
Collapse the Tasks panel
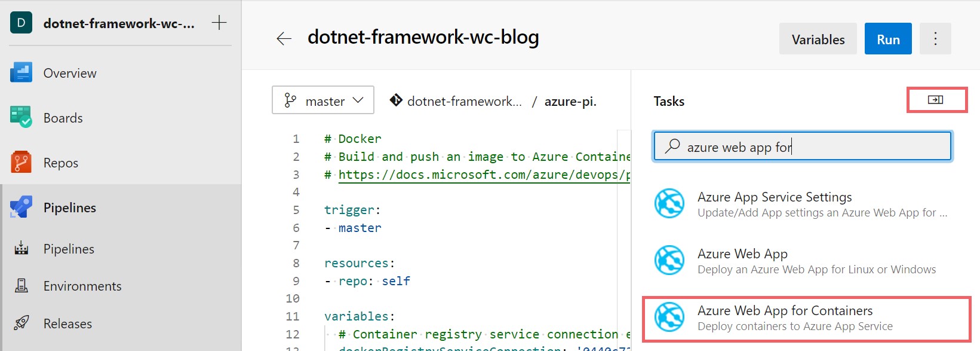coord(936,100)
